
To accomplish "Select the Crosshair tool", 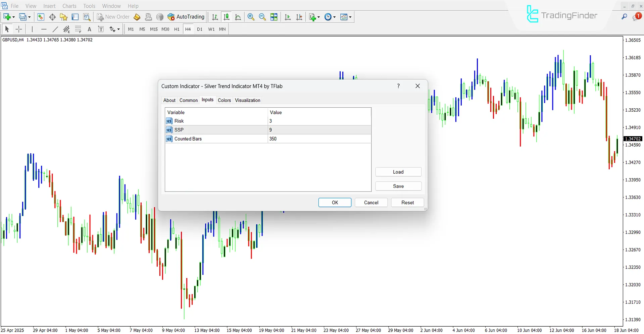I will (x=19, y=30).
